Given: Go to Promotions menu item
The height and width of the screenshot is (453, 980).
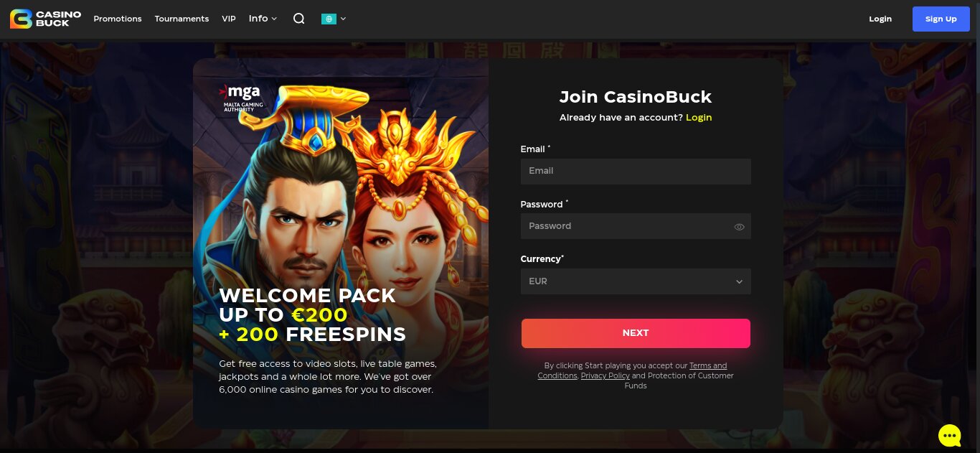Looking at the screenshot, I should pyautogui.click(x=118, y=19).
